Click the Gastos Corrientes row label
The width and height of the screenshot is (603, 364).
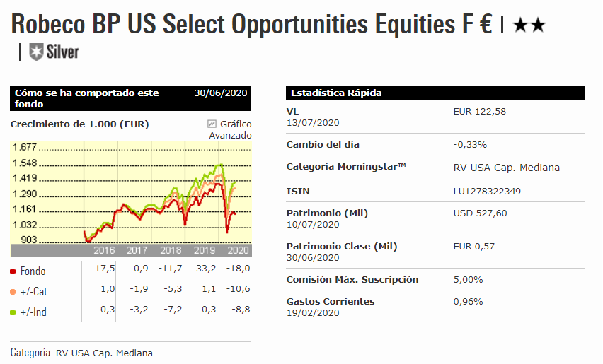331,302
